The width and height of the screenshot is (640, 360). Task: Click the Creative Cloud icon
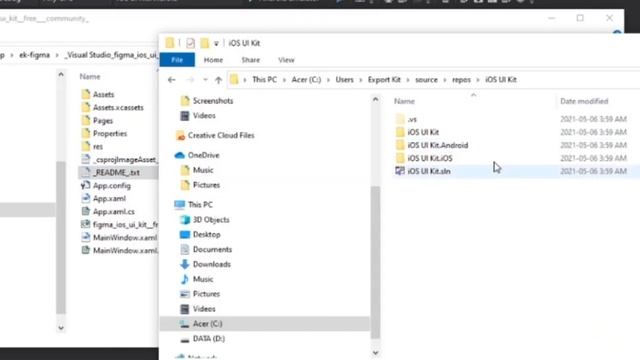[180, 136]
